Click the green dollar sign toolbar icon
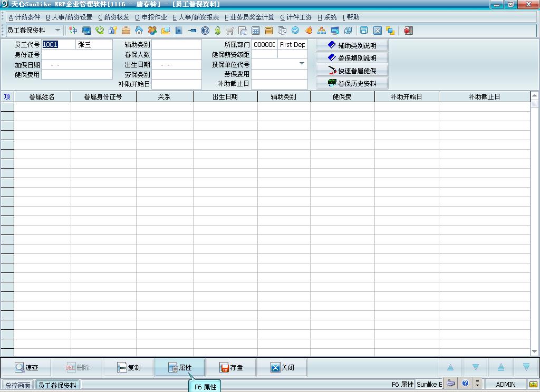 [x=217, y=31]
